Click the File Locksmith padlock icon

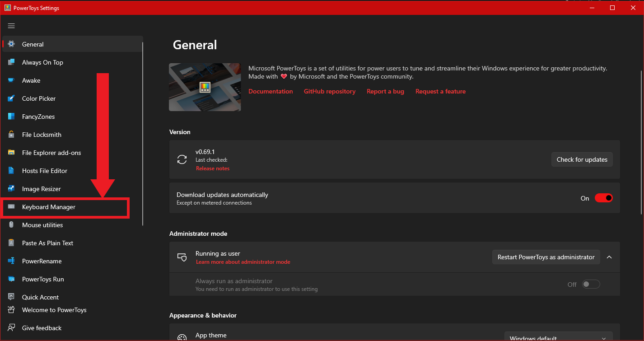[11, 134]
